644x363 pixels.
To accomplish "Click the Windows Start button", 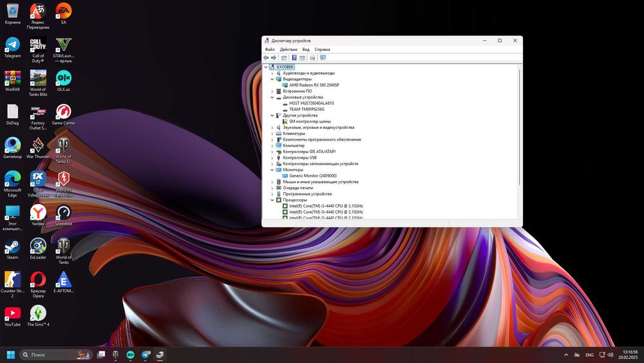I will coord(10,355).
